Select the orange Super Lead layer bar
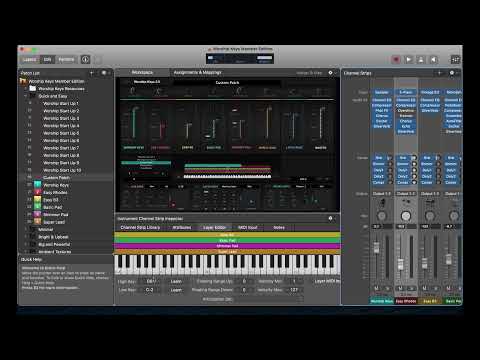This screenshot has width=480, height=360. click(227, 251)
